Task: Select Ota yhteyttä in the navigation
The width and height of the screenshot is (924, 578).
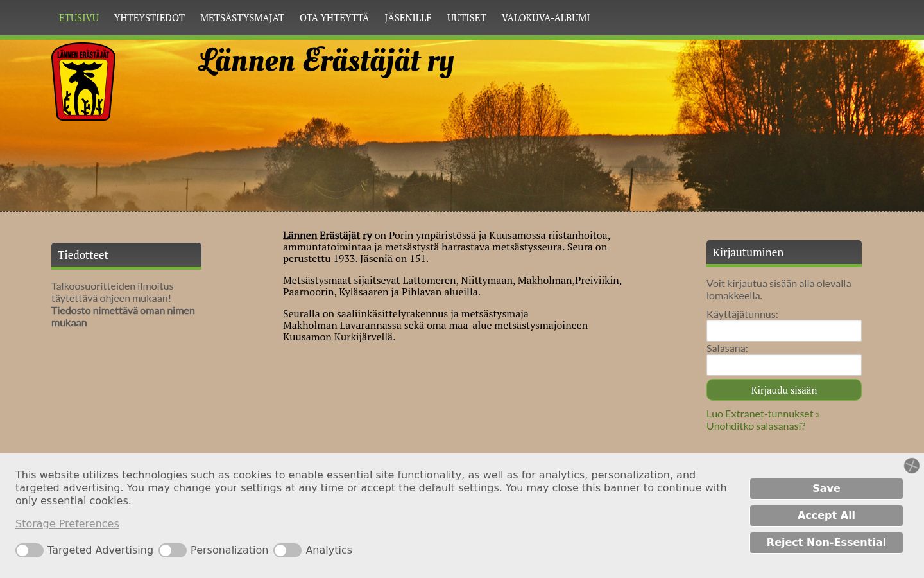Action: tap(334, 18)
